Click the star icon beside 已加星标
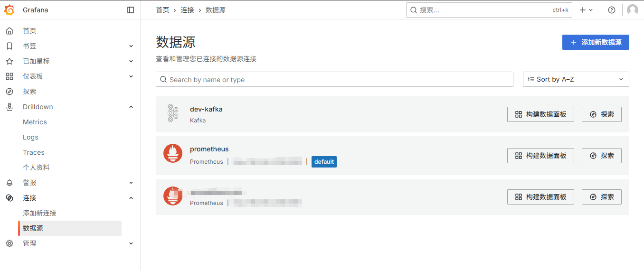The width and height of the screenshot is (644, 270). tap(9, 61)
